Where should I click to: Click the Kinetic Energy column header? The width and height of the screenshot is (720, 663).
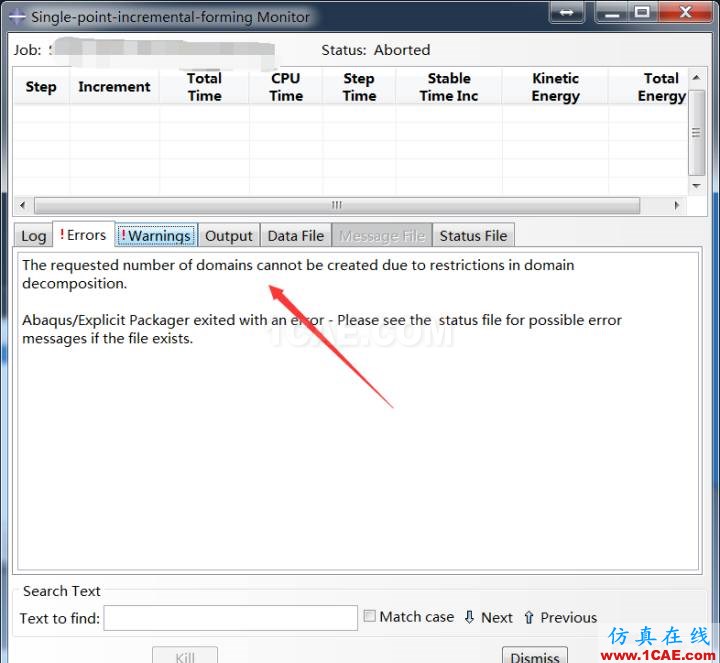point(555,87)
